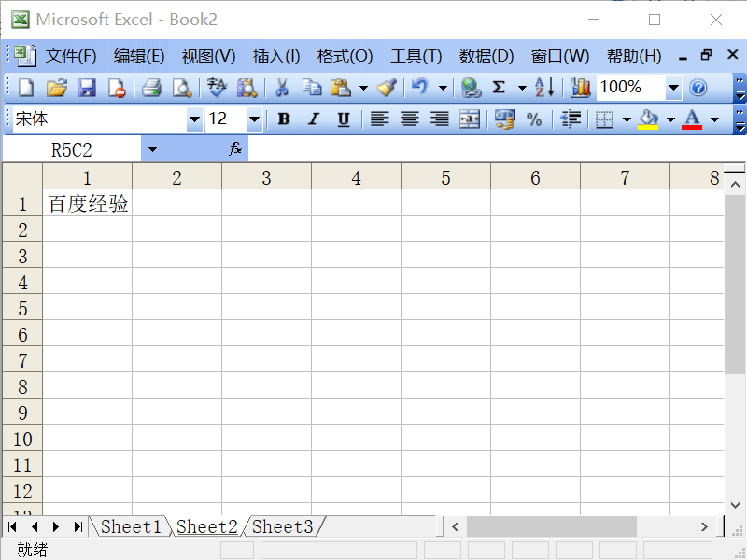Toggle italic formatting
The height and width of the screenshot is (560, 747).
coord(312,119)
